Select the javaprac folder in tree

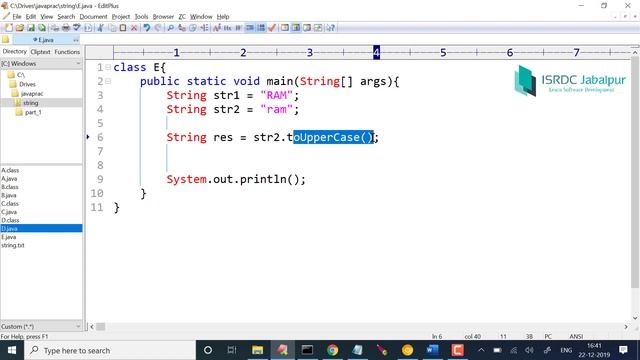coord(32,93)
